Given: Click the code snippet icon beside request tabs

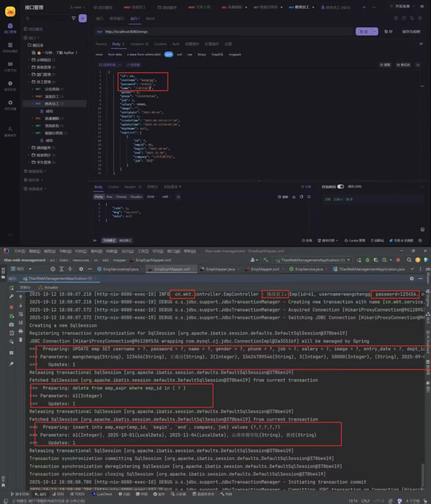Looking at the screenshot, I should pyautogui.click(x=421, y=44).
